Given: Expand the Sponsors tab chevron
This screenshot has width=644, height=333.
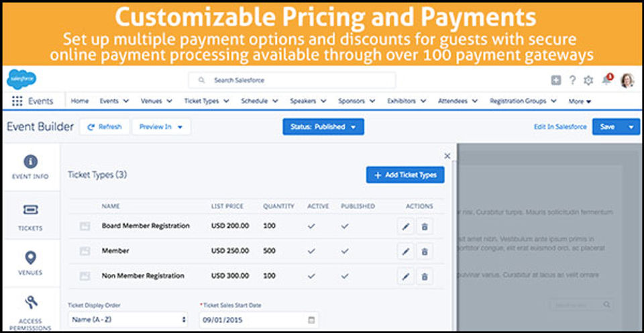Looking at the screenshot, I should point(372,101).
